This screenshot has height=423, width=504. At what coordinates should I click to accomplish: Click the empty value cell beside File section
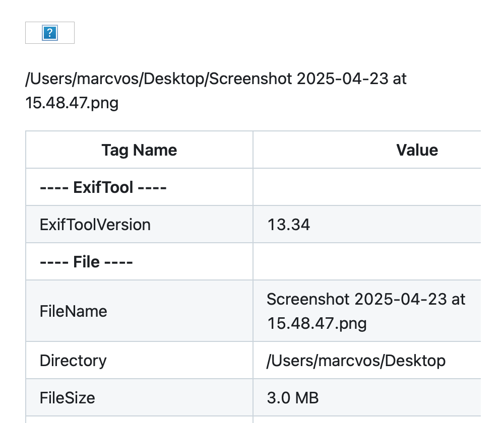coord(366,262)
